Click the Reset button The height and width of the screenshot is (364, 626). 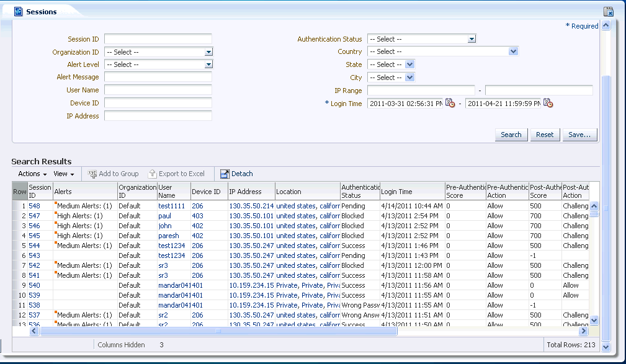click(544, 135)
